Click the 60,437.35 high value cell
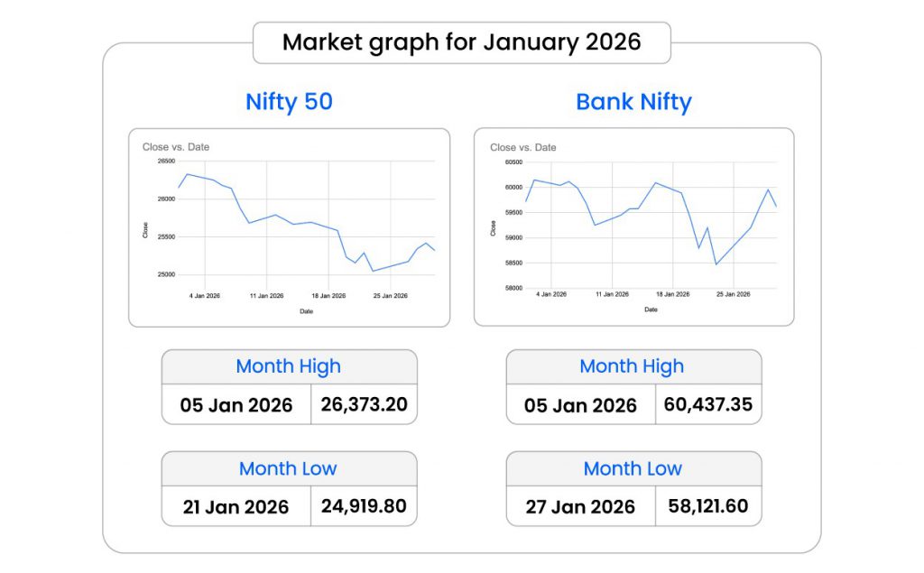The image size is (924, 573). tap(708, 404)
